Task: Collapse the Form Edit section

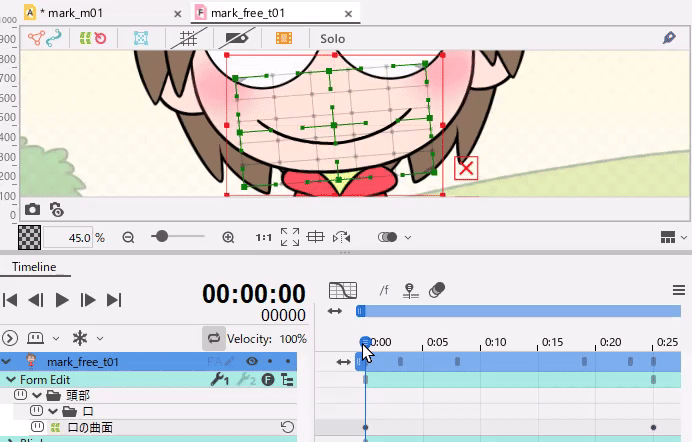Action: click(10, 379)
